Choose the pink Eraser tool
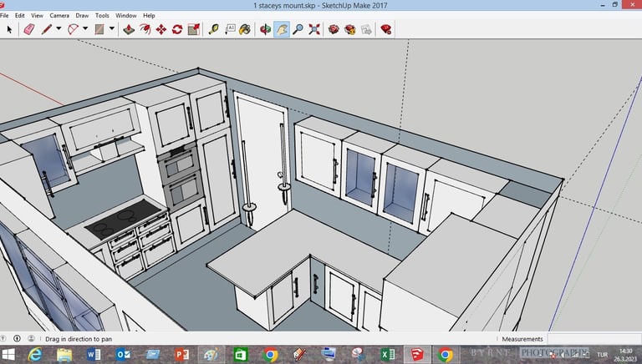The height and width of the screenshot is (364, 642). (28, 29)
